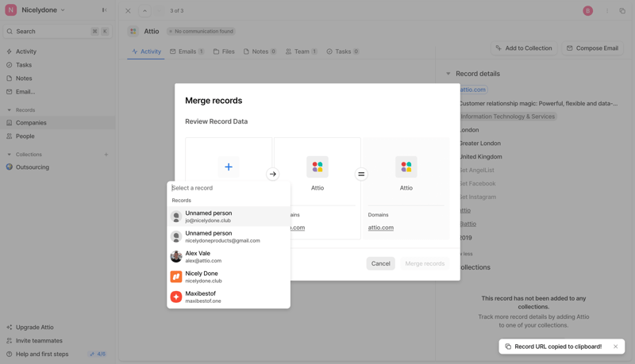Click Set Instagram field
The image size is (635, 364).
pyautogui.click(x=478, y=197)
